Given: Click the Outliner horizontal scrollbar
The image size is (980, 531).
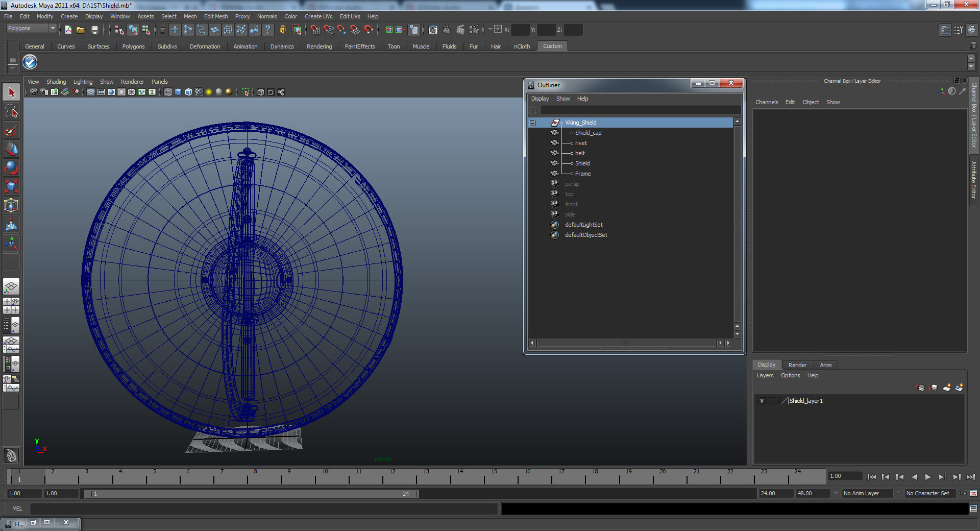Looking at the screenshot, I should click(x=627, y=343).
